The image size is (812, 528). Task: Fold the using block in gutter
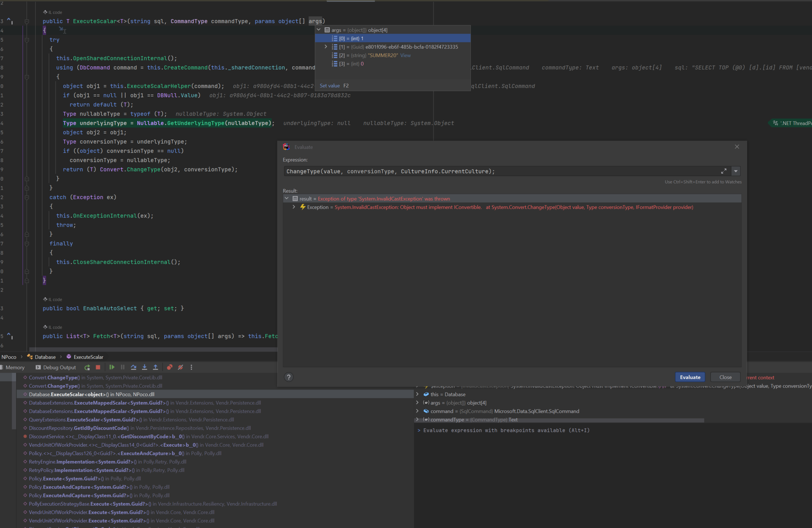[x=27, y=77]
